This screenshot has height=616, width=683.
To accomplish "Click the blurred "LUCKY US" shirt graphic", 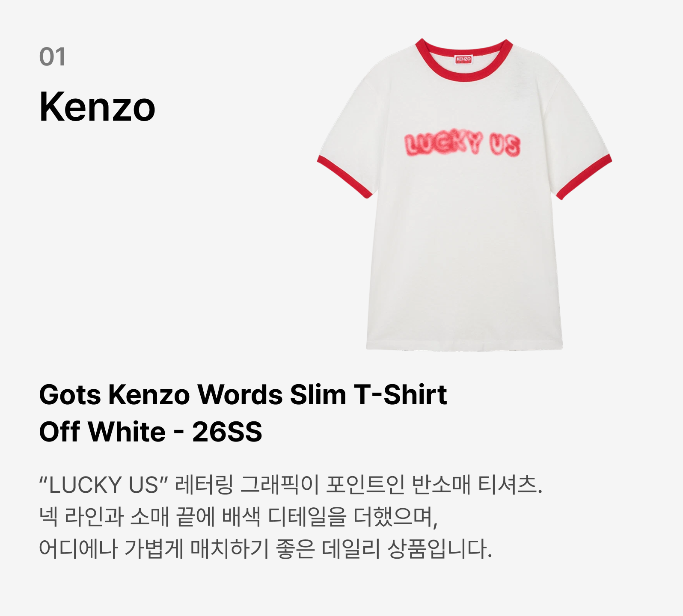I will [463, 144].
